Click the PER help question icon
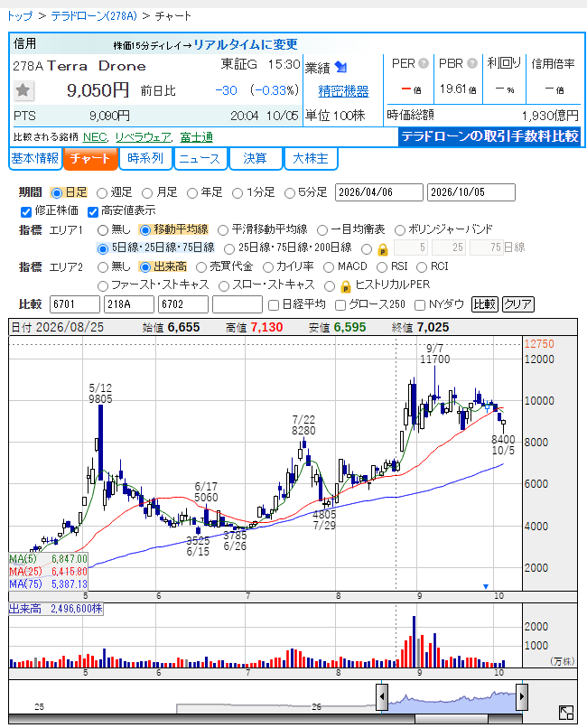 coord(424,63)
